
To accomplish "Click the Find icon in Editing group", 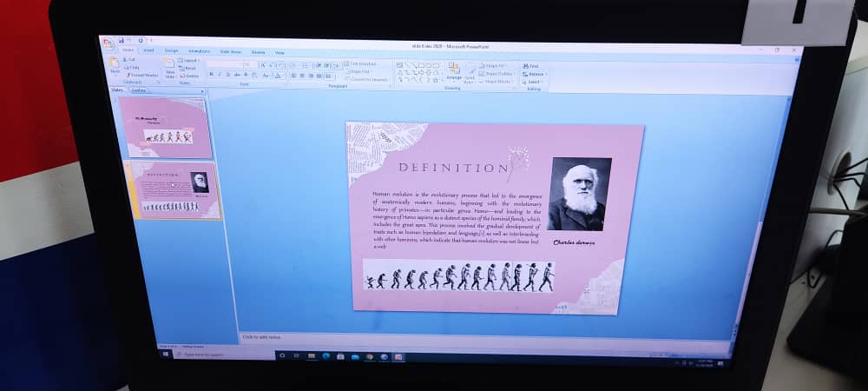I will (x=531, y=66).
